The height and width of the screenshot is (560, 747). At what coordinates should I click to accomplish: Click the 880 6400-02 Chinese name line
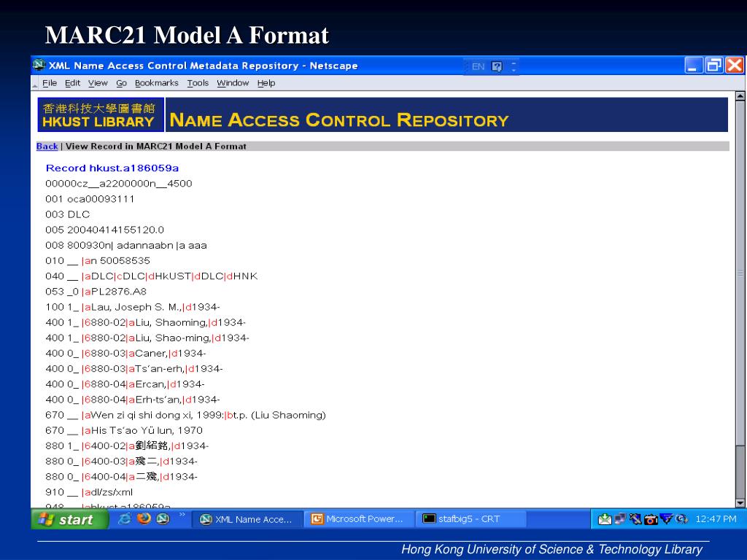(127, 446)
